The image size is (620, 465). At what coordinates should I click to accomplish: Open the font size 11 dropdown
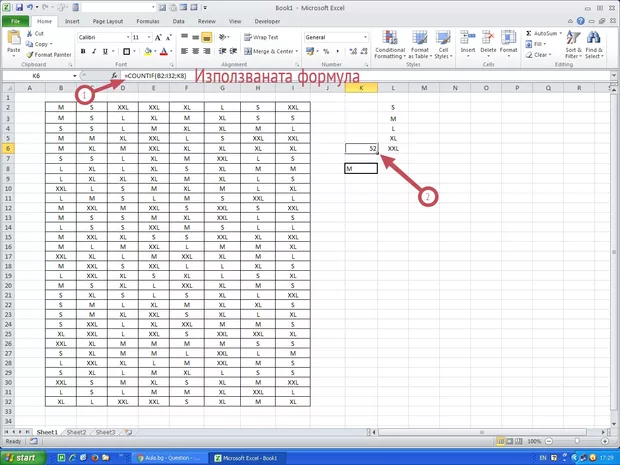[x=149, y=37]
